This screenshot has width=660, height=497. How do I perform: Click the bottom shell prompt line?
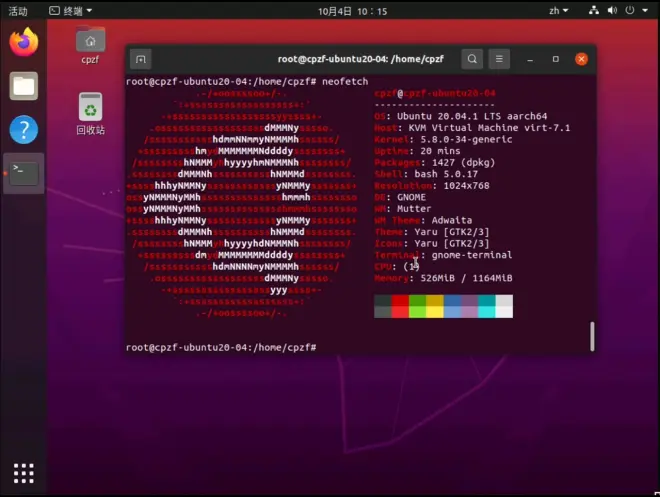pyautogui.click(x=221, y=347)
